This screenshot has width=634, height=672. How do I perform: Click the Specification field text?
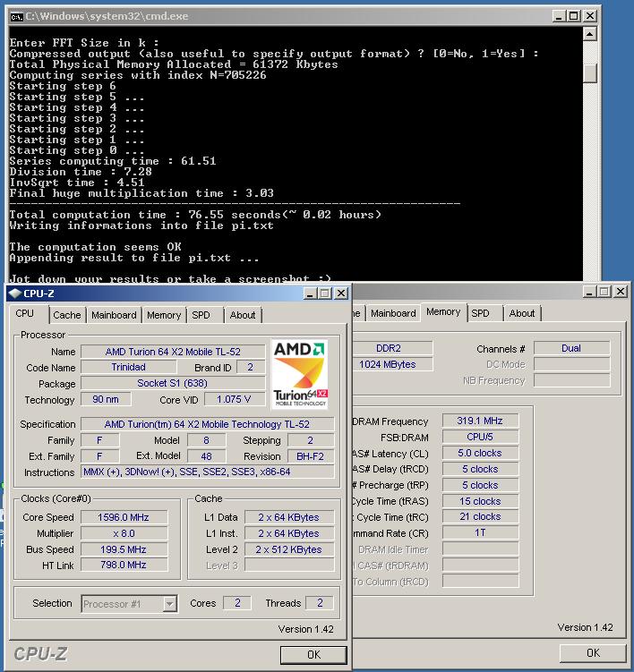207,424
